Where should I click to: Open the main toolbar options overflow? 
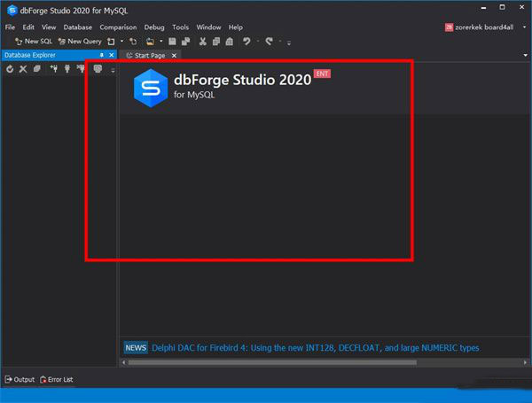pyautogui.click(x=289, y=43)
